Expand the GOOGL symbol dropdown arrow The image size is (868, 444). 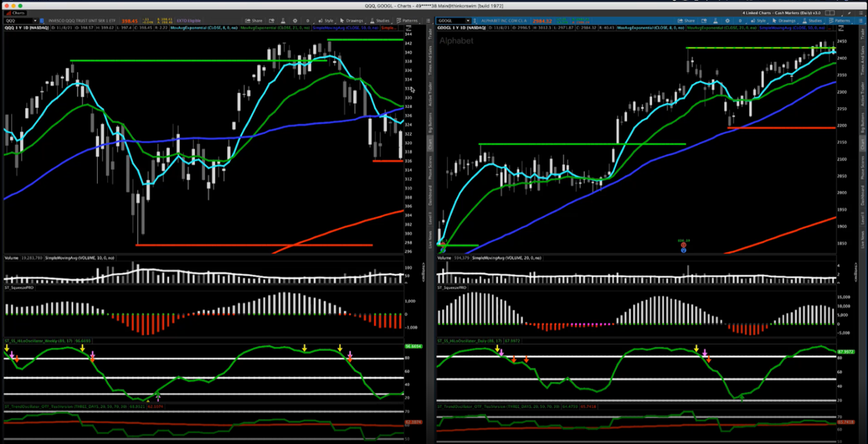tap(467, 21)
